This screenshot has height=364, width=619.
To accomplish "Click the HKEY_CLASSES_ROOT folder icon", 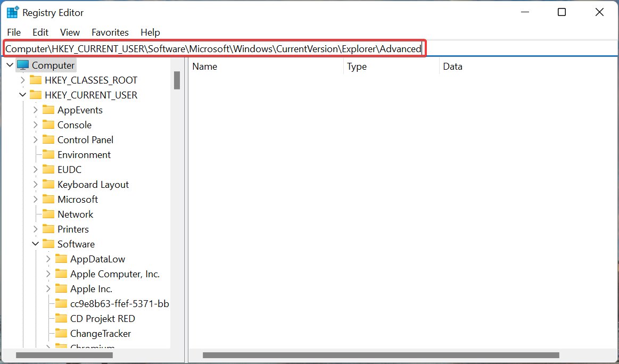I will point(36,80).
